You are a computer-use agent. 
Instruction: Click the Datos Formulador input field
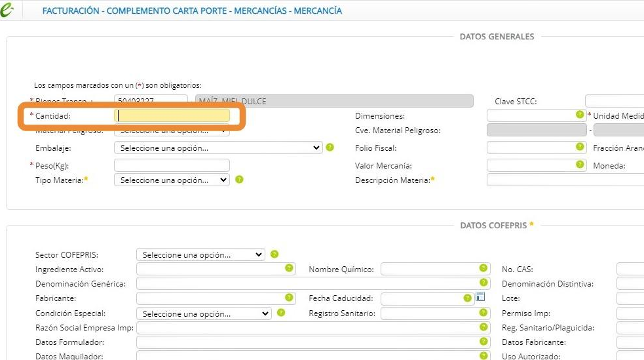coord(313,342)
